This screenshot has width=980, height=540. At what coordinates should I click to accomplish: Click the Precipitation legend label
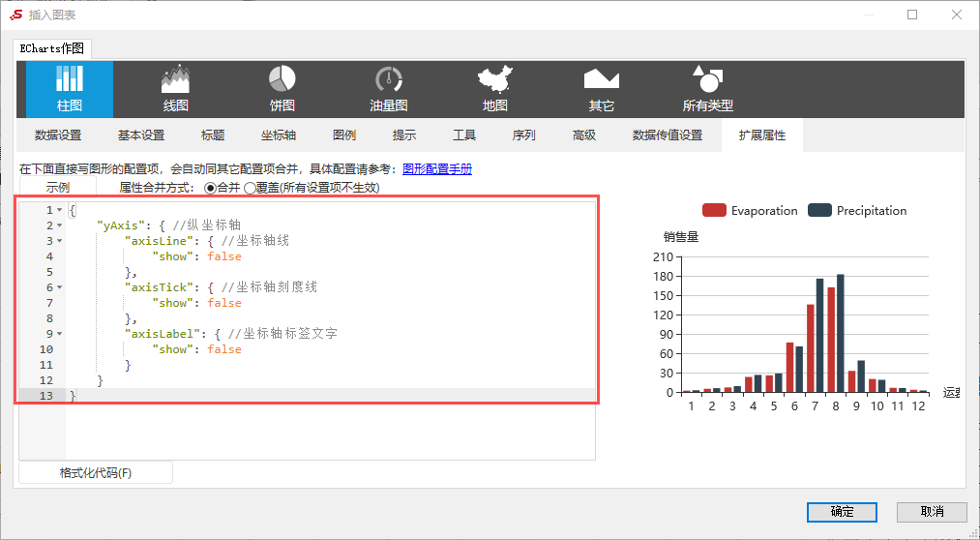click(x=872, y=211)
